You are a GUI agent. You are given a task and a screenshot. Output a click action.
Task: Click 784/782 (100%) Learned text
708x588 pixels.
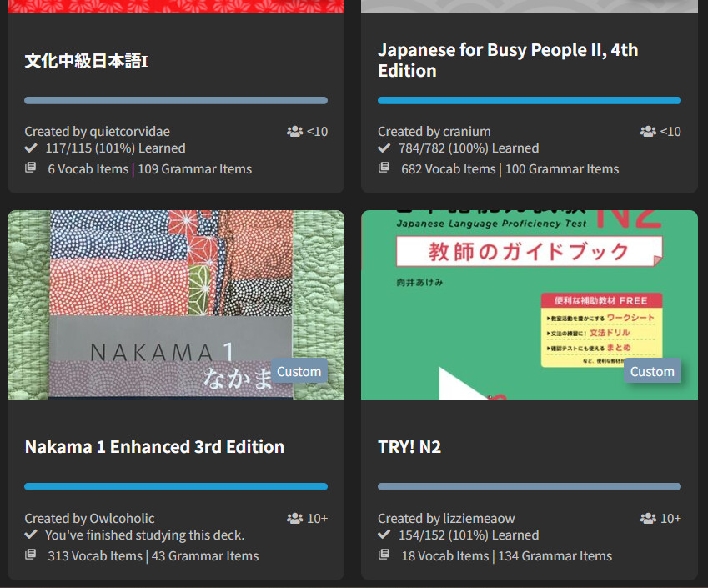click(469, 148)
